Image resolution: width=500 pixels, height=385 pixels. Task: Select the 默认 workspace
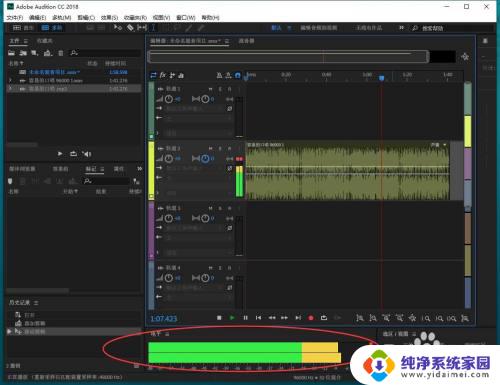tap(276, 28)
